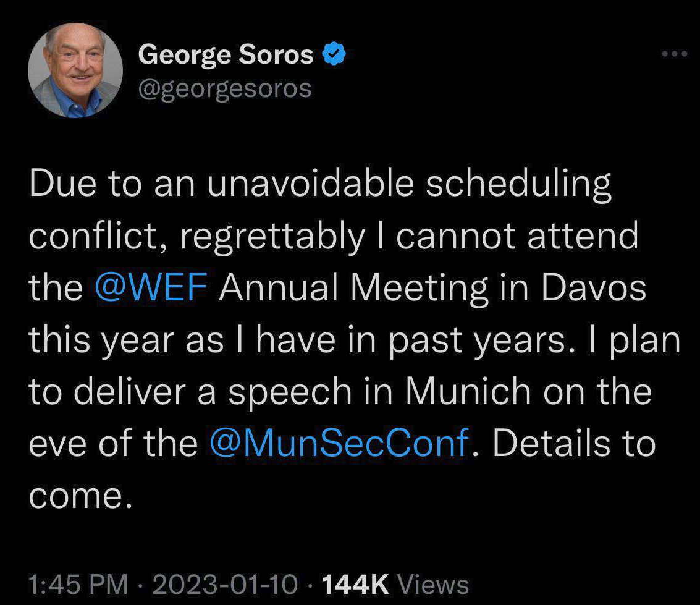Click the Views label
Viewport: 700px width, 605px height.
[x=434, y=584]
